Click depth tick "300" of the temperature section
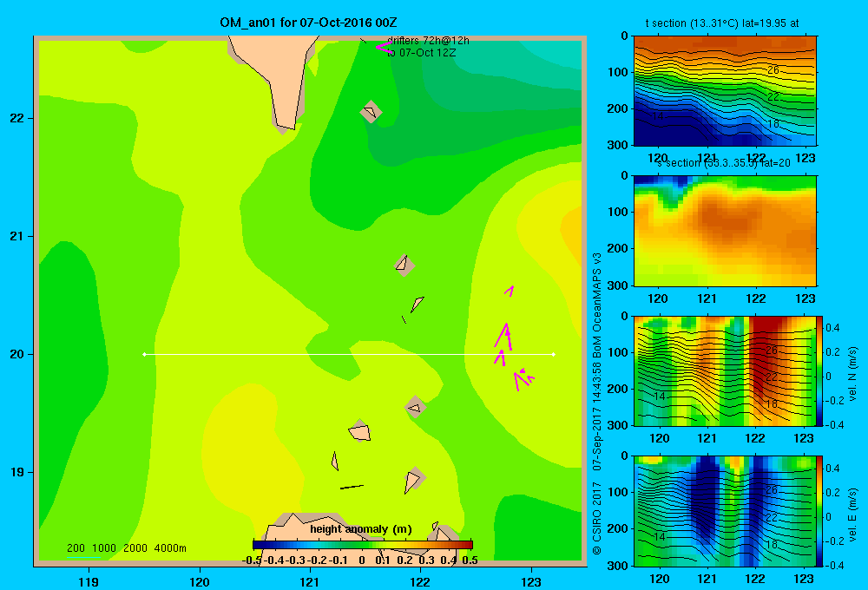 point(619,145)
